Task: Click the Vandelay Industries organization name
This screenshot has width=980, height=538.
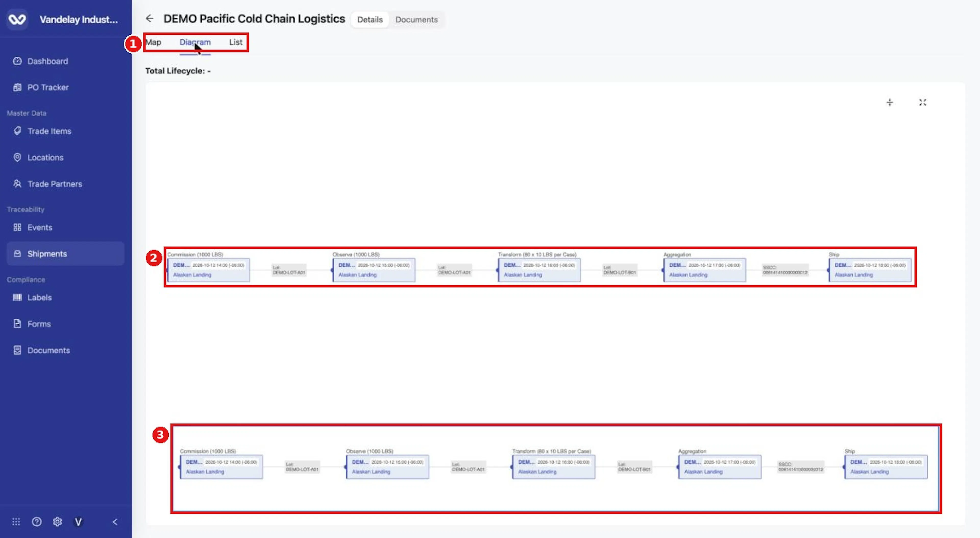Action: pyautogui.click(x=79, y=19)
